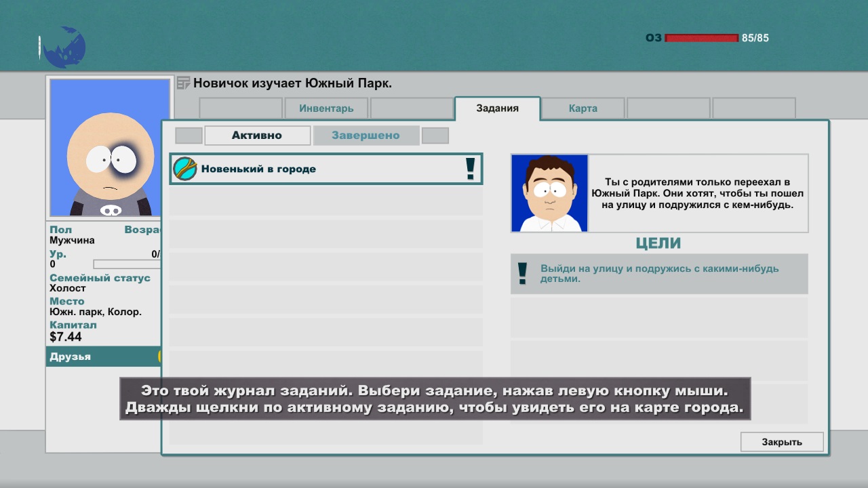Click the small gray button left of Активно

189,136
